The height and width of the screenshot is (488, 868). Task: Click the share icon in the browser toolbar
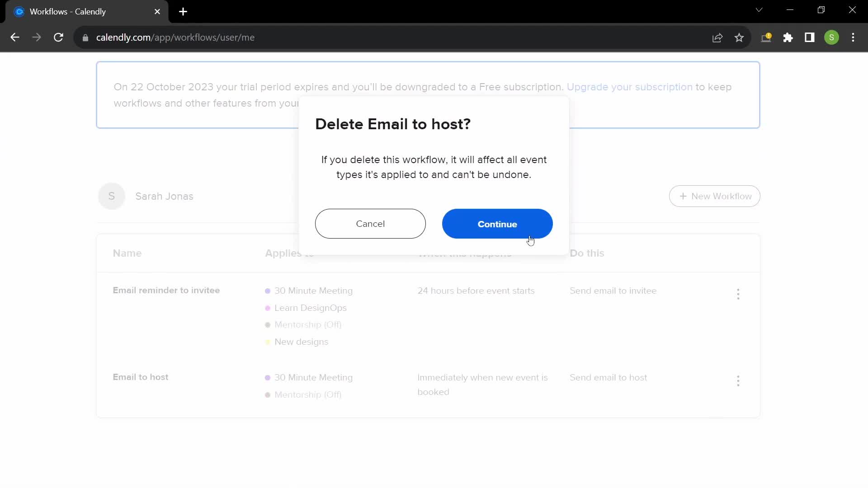click(x=718, y=38)
